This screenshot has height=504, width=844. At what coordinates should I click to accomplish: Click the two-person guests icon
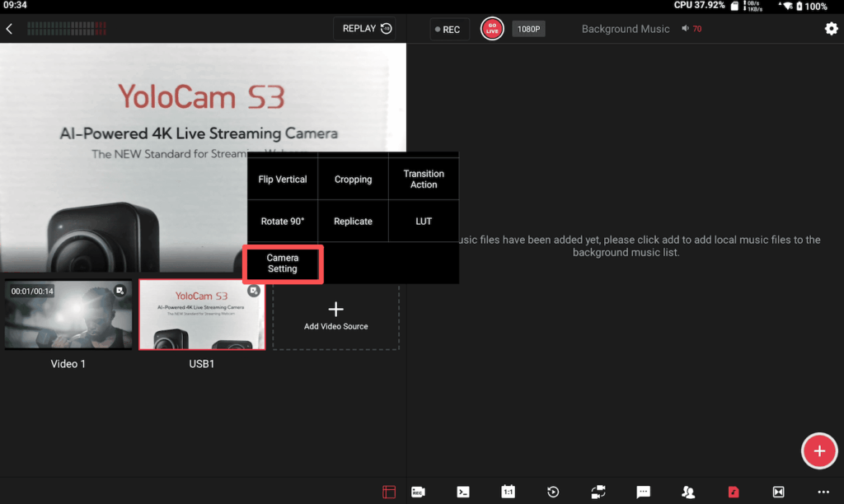[x=688, y=492]
